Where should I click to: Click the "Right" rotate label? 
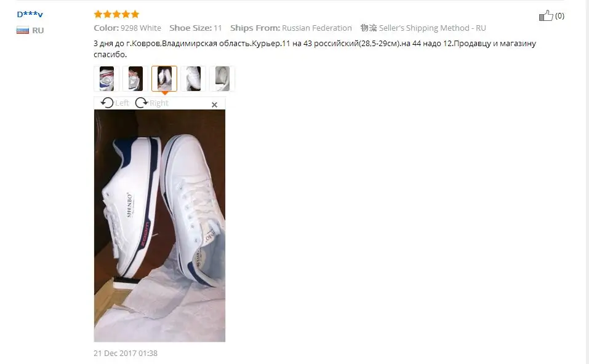click(x=159, y=103)
